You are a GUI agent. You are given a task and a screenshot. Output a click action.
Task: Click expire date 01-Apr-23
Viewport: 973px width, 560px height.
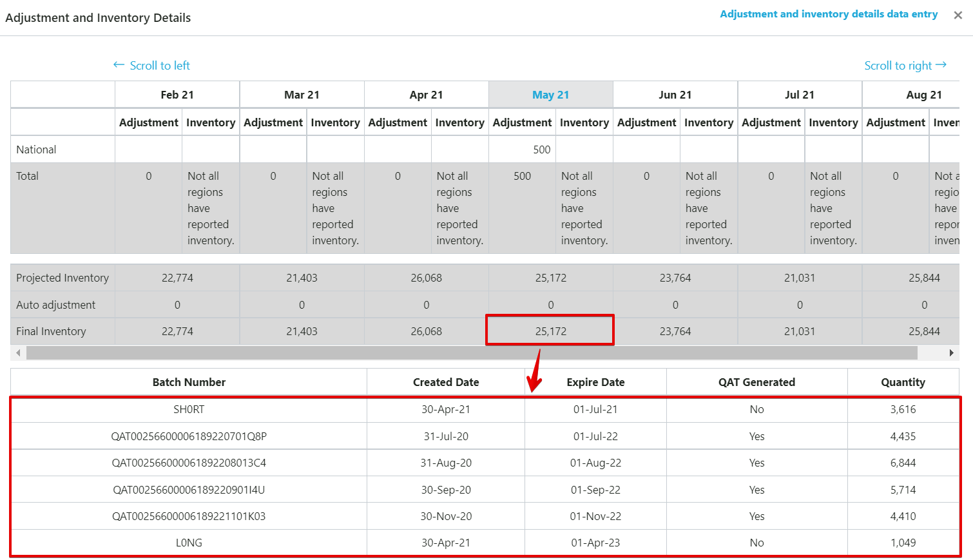595,543
